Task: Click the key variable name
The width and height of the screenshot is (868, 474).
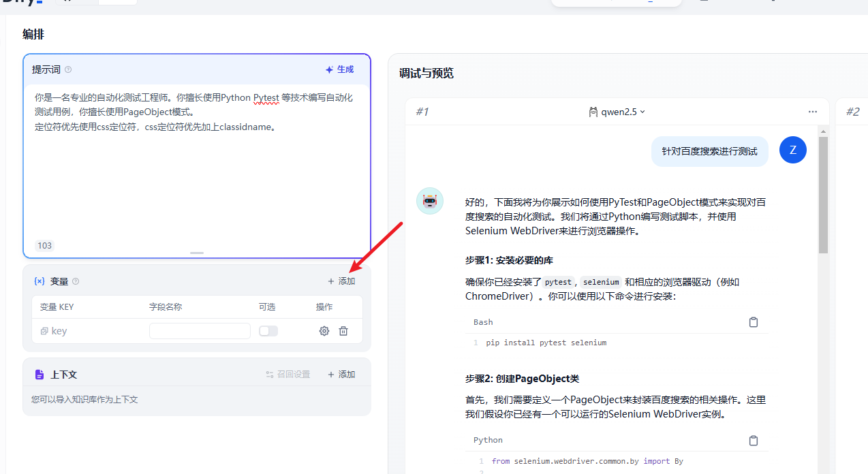Action: pos(59,331)
